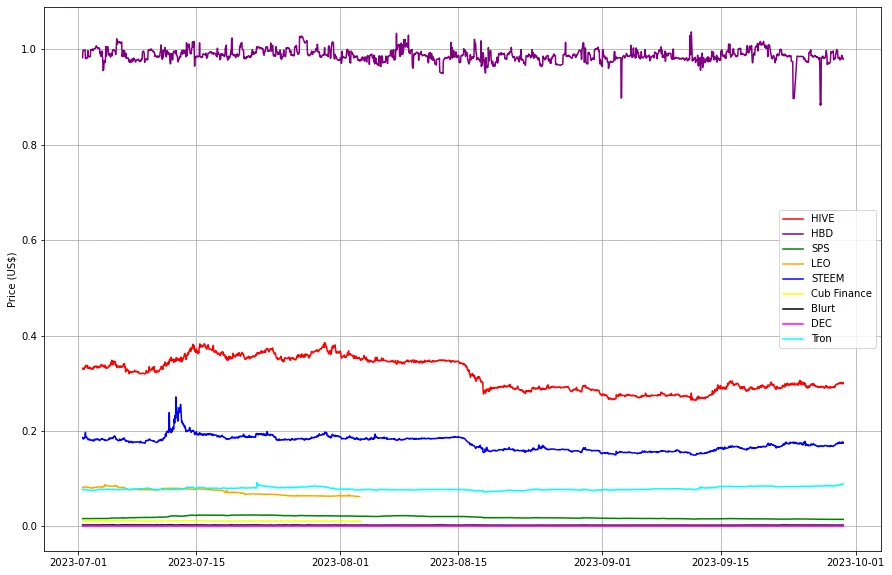
Task: Click the LEO legend label
Action: (820, 263)
